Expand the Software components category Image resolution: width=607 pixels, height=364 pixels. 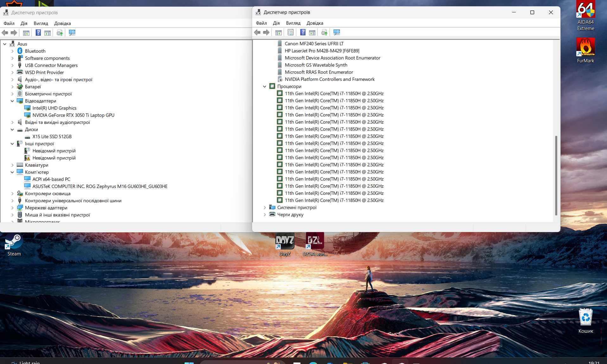tap(12, 58)
